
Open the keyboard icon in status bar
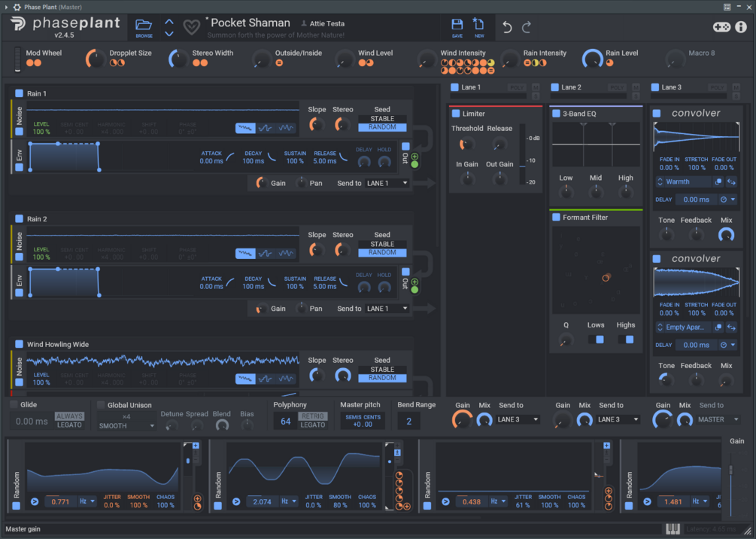tap(673, 529)
